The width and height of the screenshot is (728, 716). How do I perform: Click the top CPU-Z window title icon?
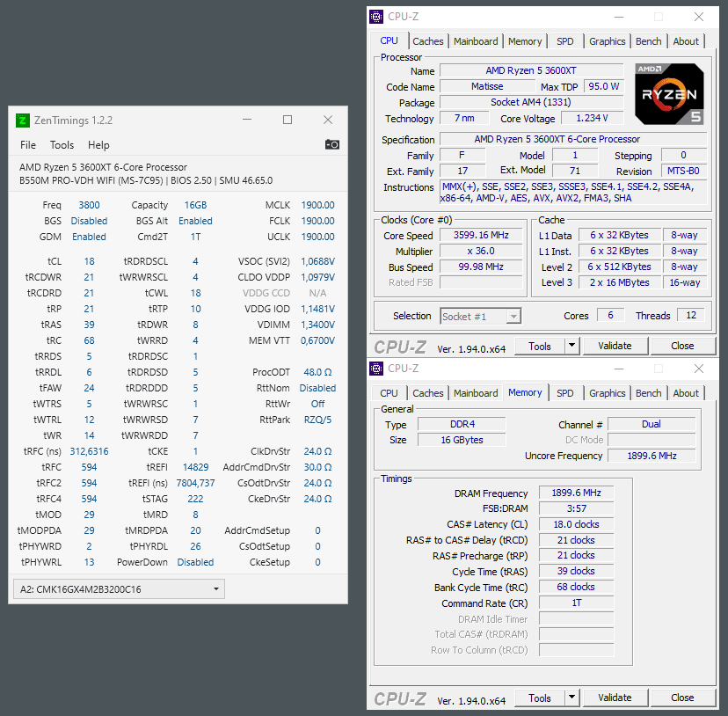pyautogui.click(x=376, y=17)
